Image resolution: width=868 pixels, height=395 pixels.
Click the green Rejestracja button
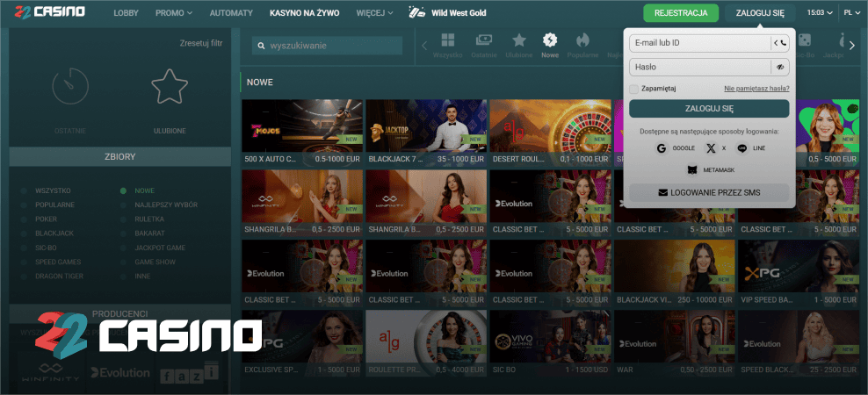tap(681, 12)
